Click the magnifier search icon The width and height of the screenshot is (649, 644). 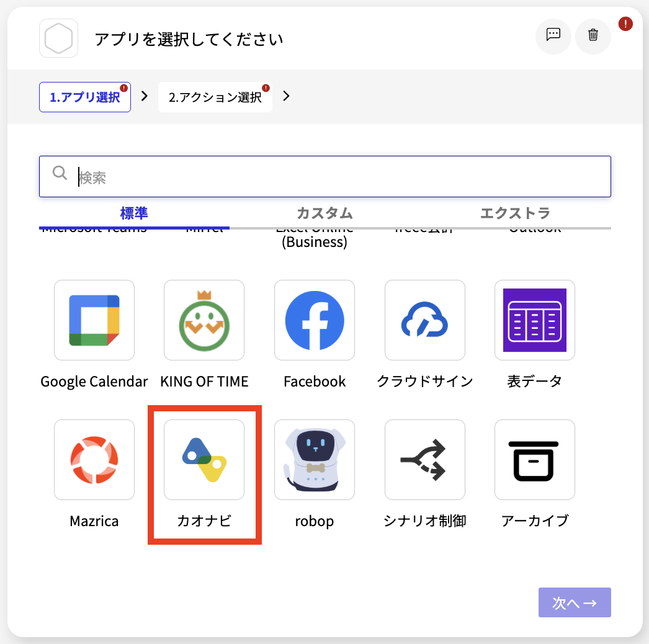pyautogui.click(x=60, y=172)
